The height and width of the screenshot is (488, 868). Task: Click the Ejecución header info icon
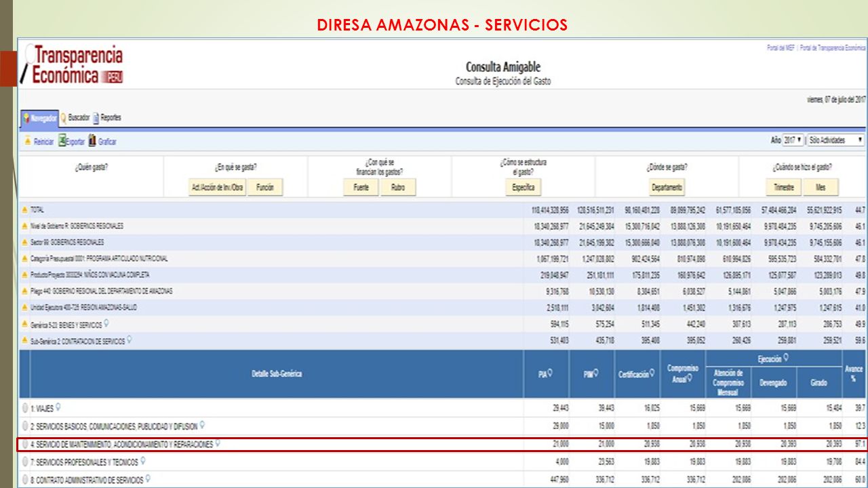[786, 357]
